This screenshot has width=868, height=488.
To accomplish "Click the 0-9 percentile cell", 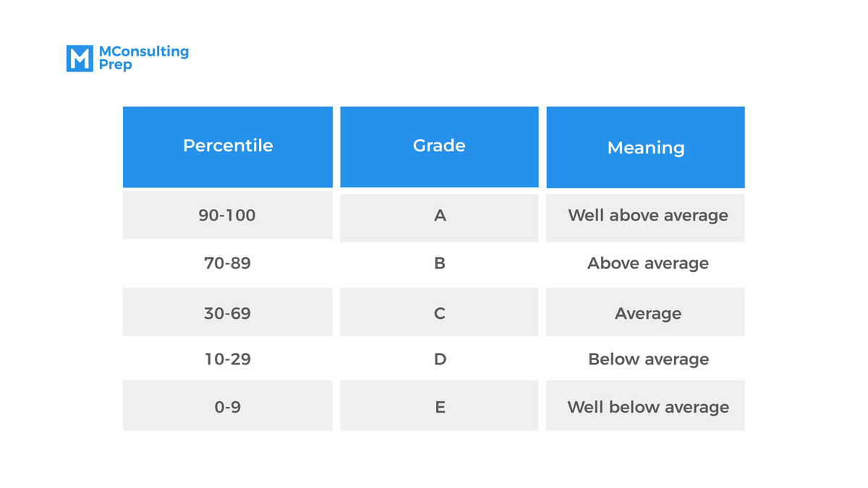I will pyautogui.click(x=228, y=406).
